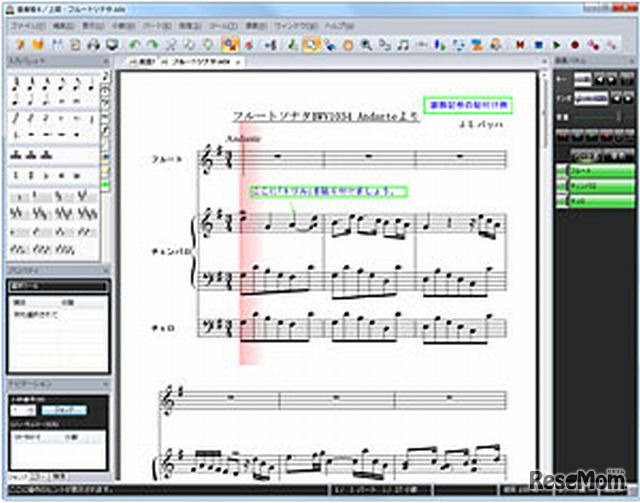Click the green Undo arrow icon

pyautogui.click(x=133, y=45)
